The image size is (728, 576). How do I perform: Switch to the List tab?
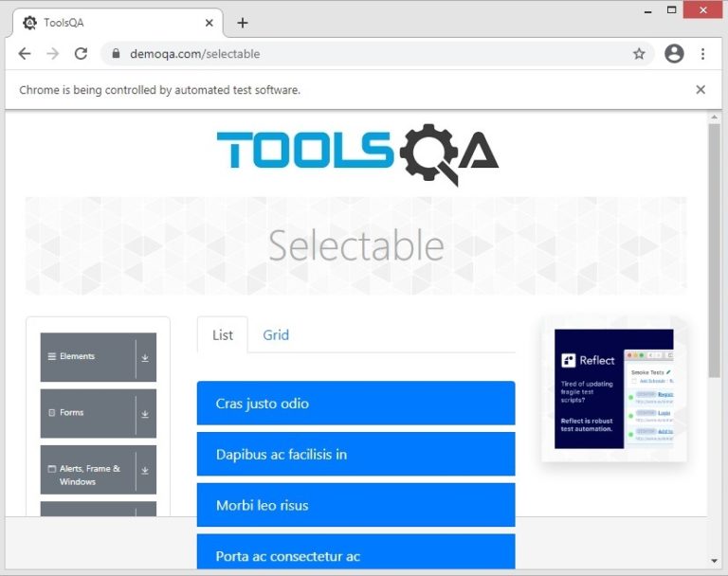[x=223, y=335]
